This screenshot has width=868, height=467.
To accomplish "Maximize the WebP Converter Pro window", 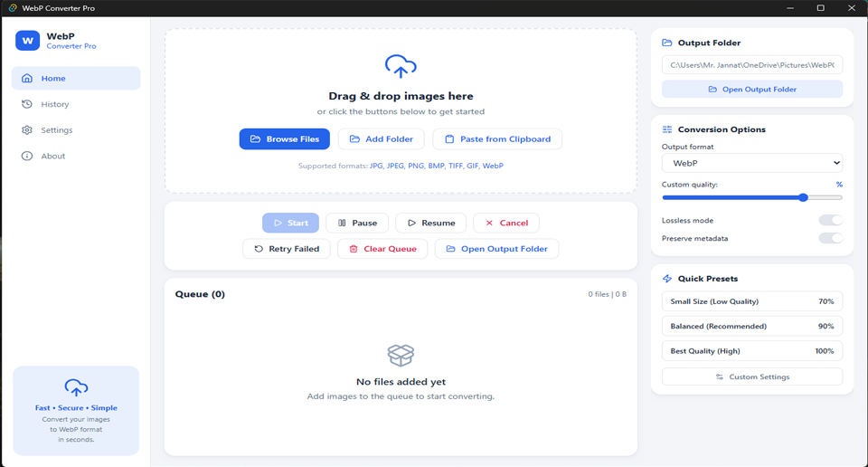I will pos(820,8).
